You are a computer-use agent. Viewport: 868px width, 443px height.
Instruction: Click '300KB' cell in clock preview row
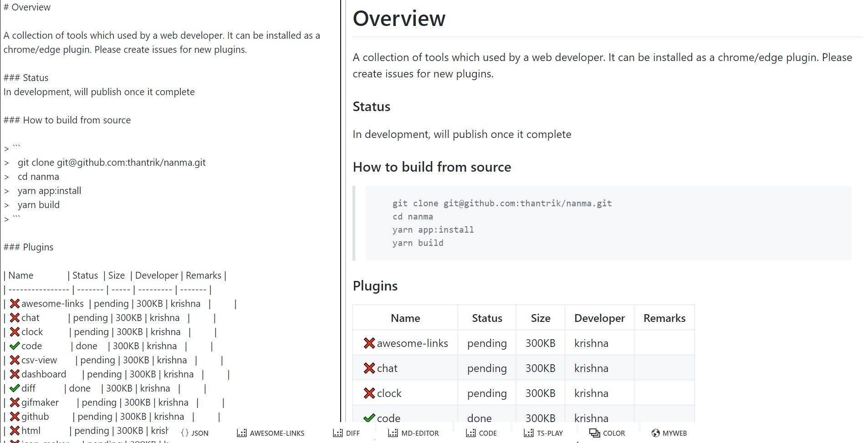(541, 393)
